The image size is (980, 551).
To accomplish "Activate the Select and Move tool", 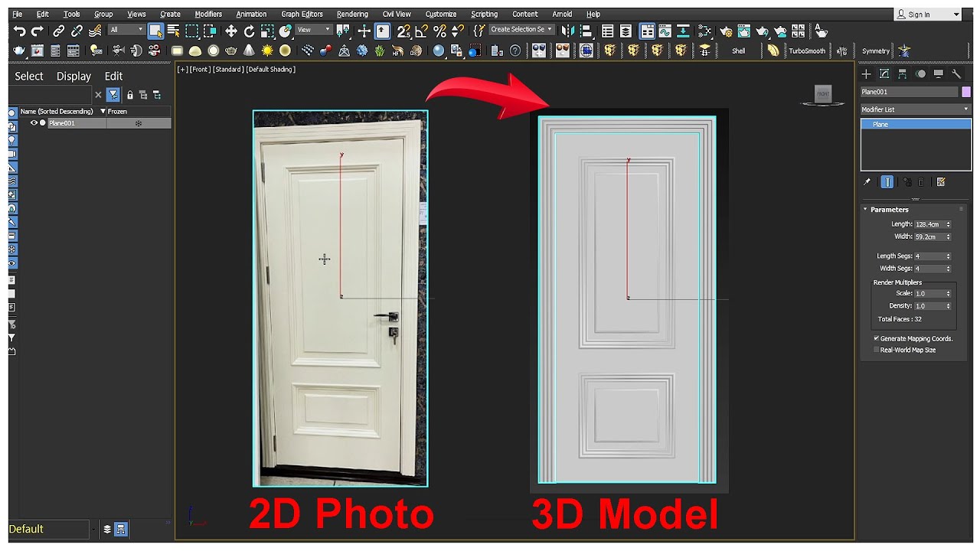I will click(x=231, y=31).
